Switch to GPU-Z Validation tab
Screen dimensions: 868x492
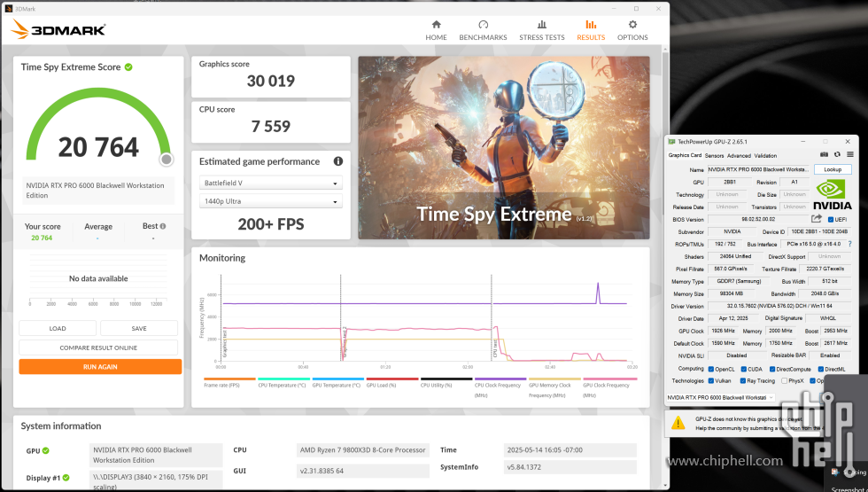pyautogui.click(x=765, y=156)
